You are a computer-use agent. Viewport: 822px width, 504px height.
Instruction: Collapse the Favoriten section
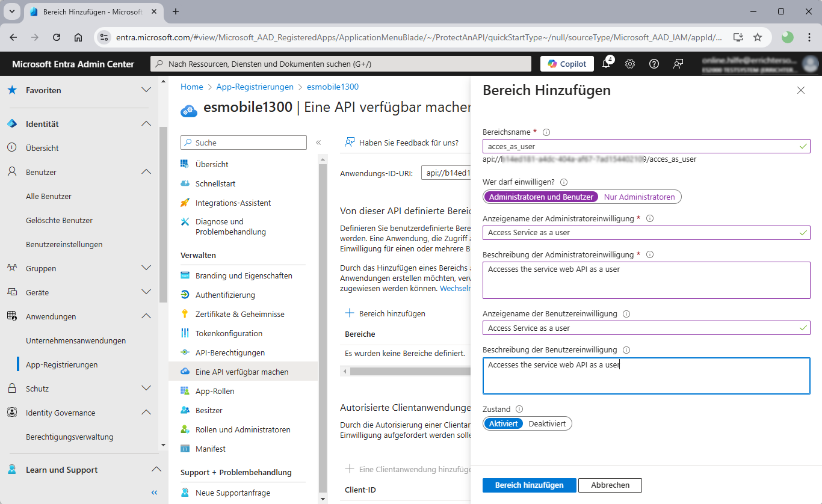coord(146,90)
